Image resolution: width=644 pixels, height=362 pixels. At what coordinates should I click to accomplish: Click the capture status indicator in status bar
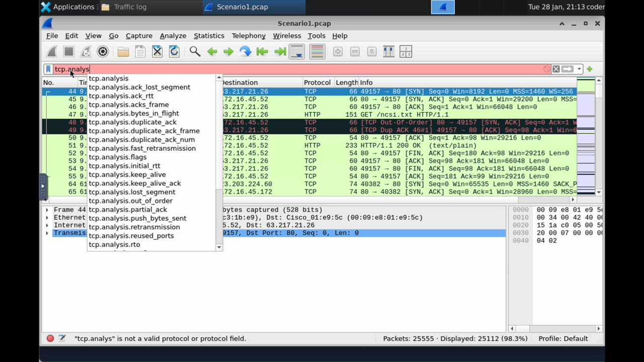(50, 338)
